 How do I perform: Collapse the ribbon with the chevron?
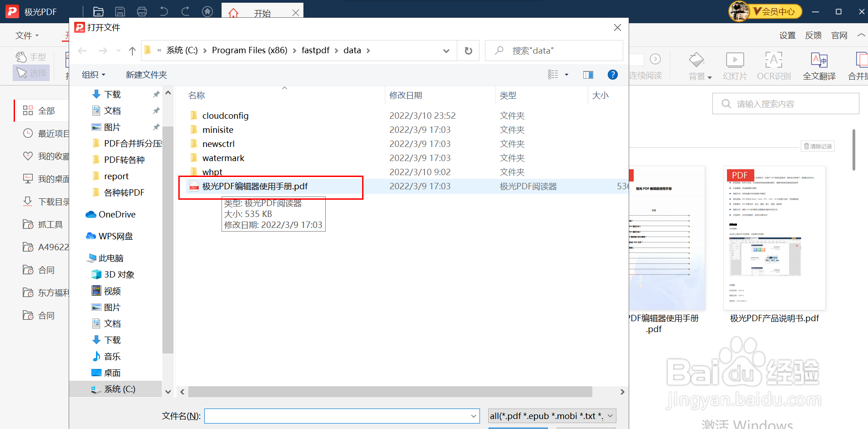click(861, 35)
